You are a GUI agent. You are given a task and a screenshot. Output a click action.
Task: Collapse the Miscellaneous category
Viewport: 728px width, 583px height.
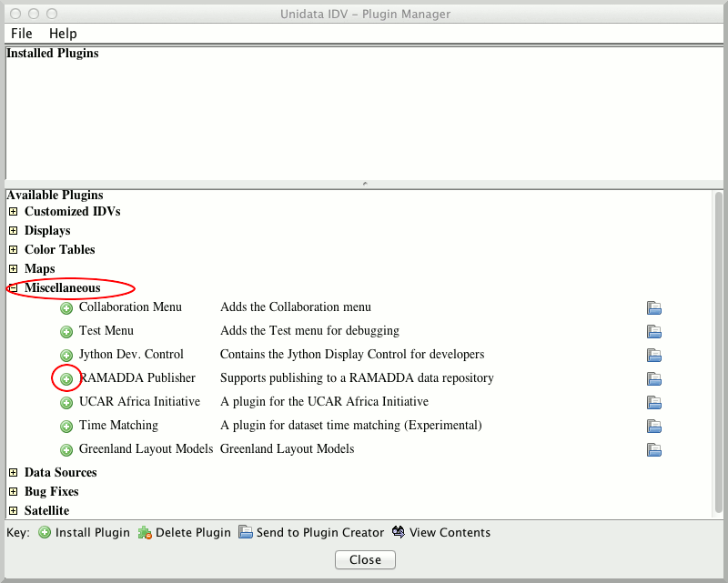pos(14,288)
